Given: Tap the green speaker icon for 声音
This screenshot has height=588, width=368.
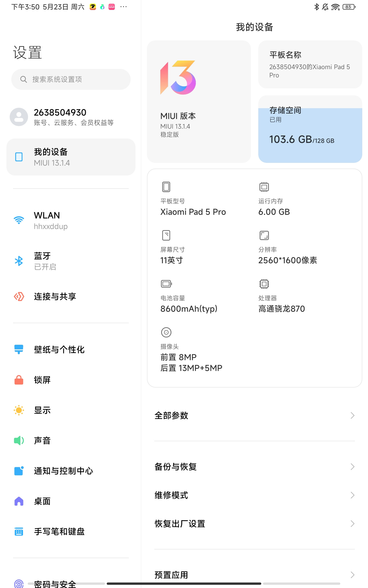Looking at the screenshot, I should click(19, 440).
